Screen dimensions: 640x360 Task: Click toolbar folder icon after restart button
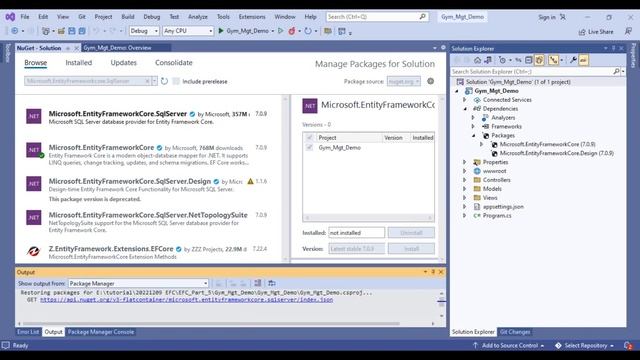point(327,31)
